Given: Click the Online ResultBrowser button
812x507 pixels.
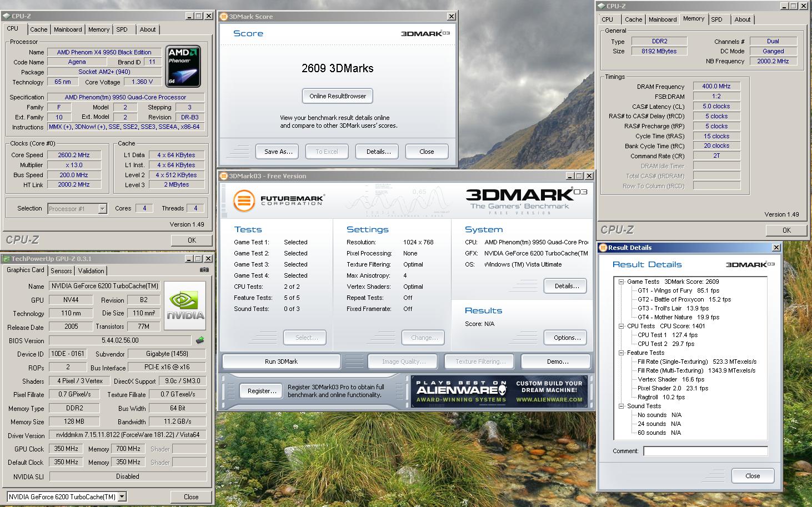Looking at the screenshot, I should 338,96.
